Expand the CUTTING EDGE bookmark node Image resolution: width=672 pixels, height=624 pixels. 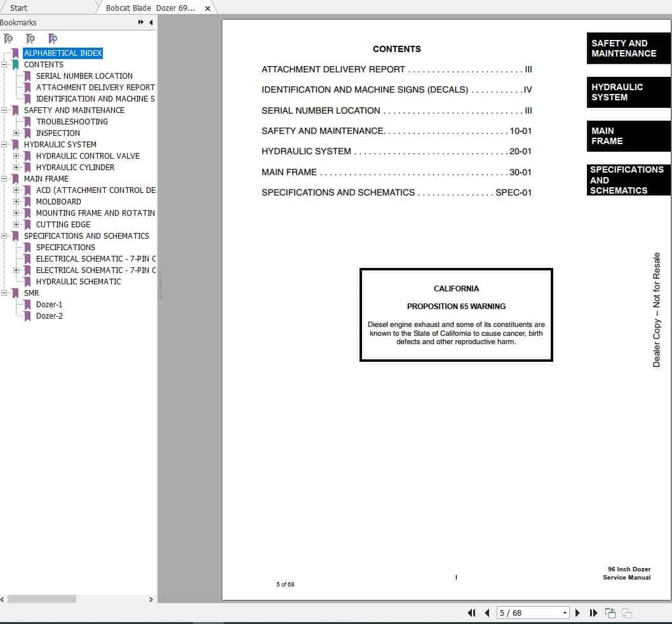point(17,225)
